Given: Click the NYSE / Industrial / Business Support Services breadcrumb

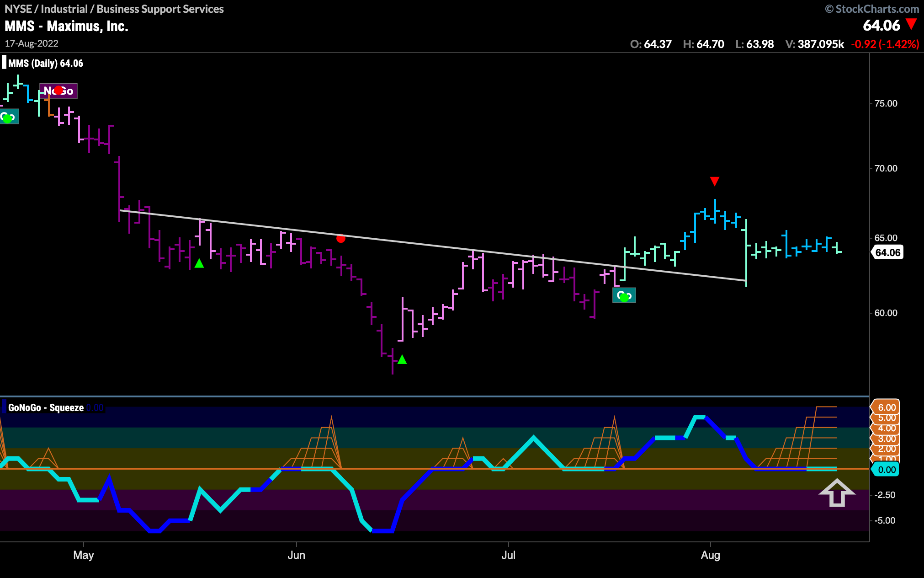Looking at the screenshot, I should pyautogui.click(x=114, y=9).
